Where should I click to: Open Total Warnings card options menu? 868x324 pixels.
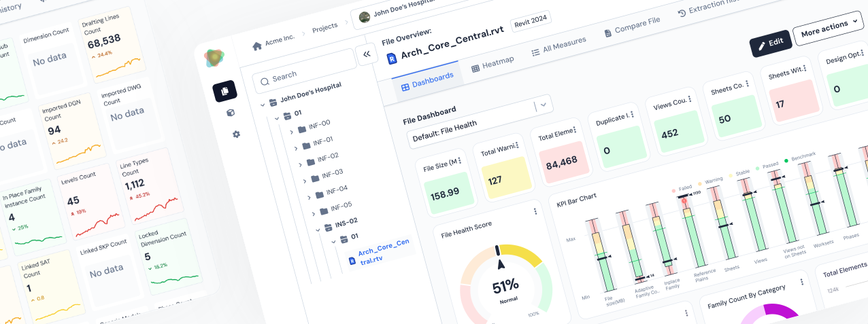pos(516,145)
